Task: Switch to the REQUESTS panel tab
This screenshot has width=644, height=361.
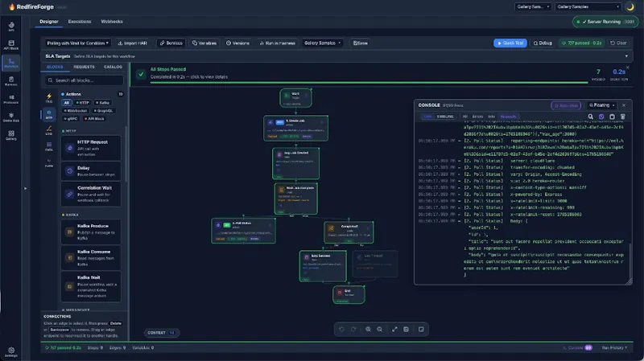Action: click(84, 67)
